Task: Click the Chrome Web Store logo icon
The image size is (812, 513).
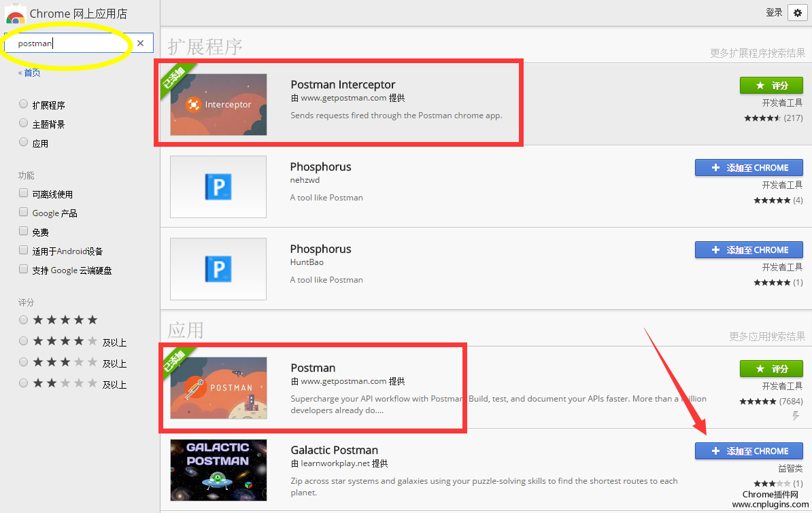Action: [15, 14]
